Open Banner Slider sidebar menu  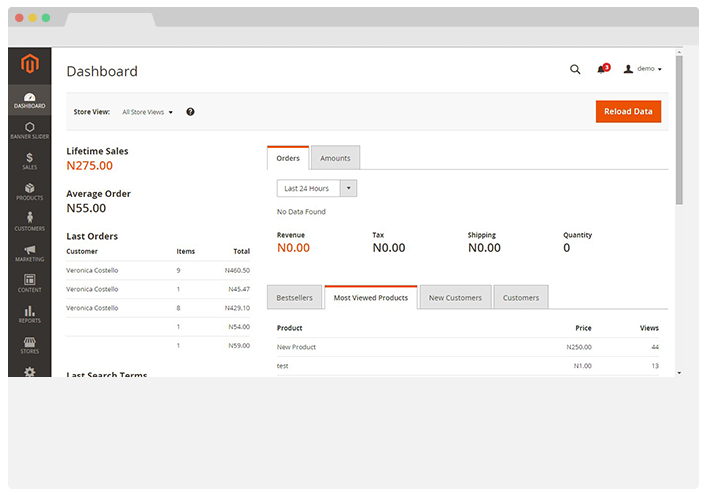pos(29,131)
